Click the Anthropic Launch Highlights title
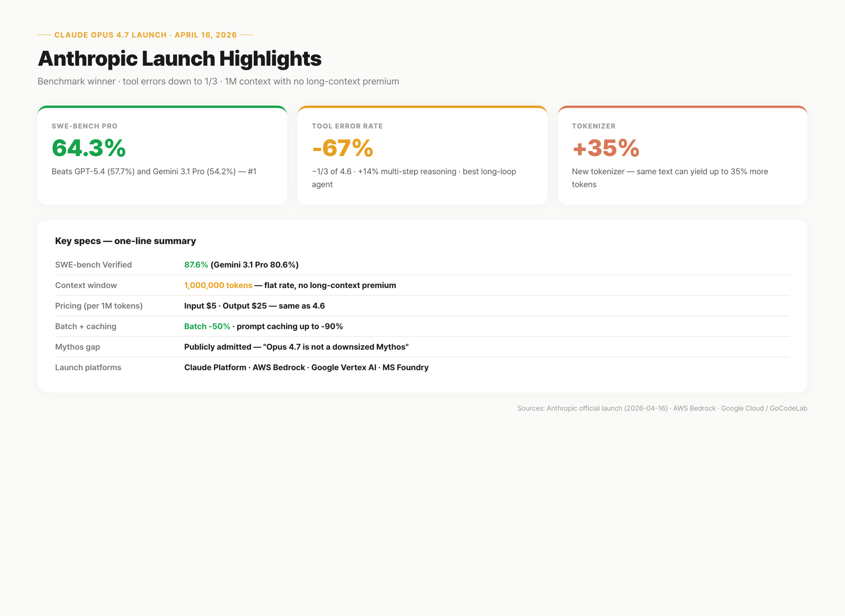The width and height of the screenshot is (845, 616). point(180,58)
